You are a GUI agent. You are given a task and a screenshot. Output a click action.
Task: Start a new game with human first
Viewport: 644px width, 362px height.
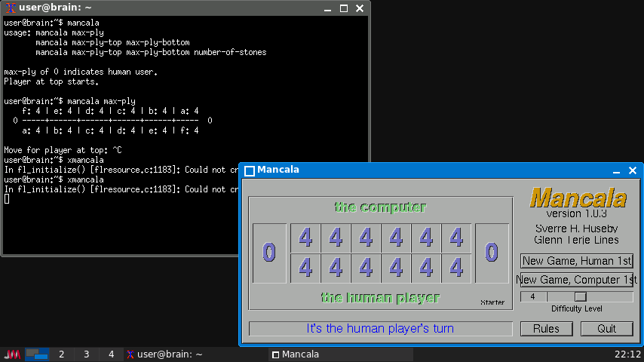pyautogui.click(x=577, y=261)
